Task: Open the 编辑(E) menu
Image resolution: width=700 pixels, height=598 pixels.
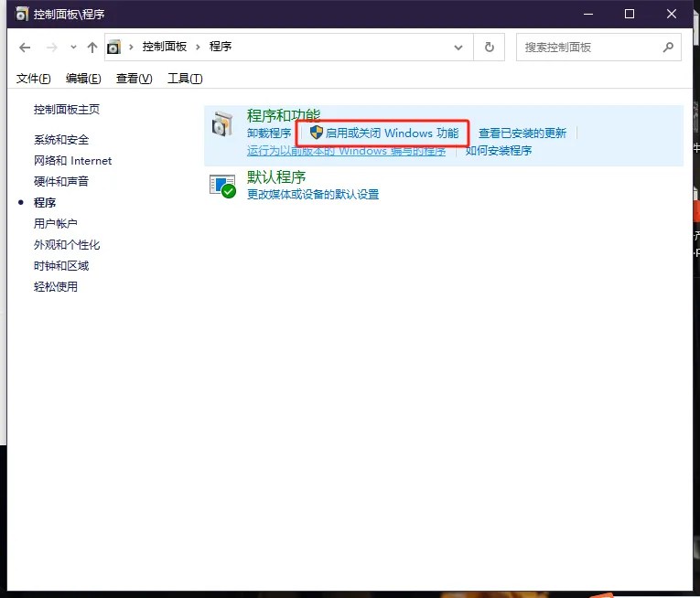Action: 83,79
